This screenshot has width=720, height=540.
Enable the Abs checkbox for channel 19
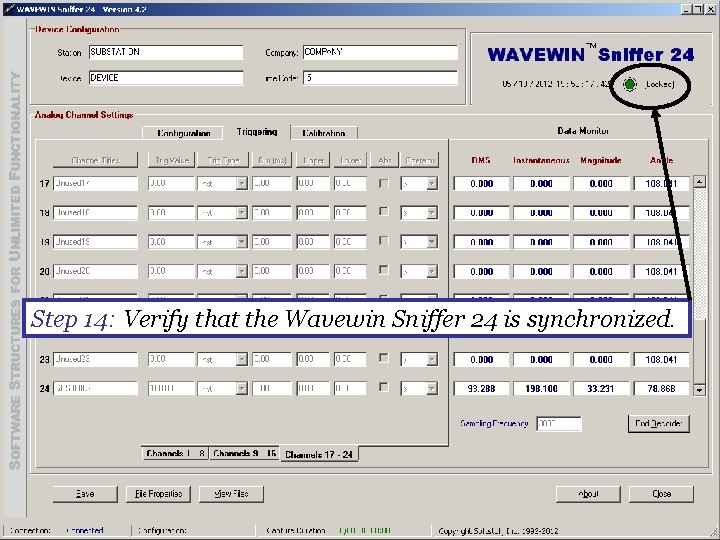(383, 241)
